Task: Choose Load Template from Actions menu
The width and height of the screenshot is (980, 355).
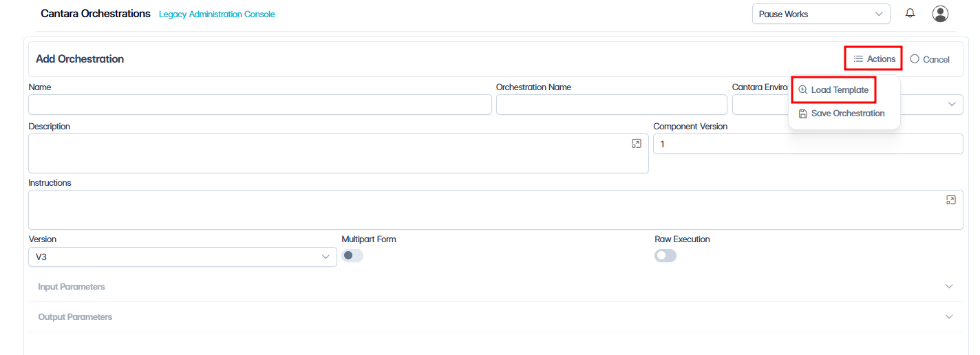Action: pos(833,90)
